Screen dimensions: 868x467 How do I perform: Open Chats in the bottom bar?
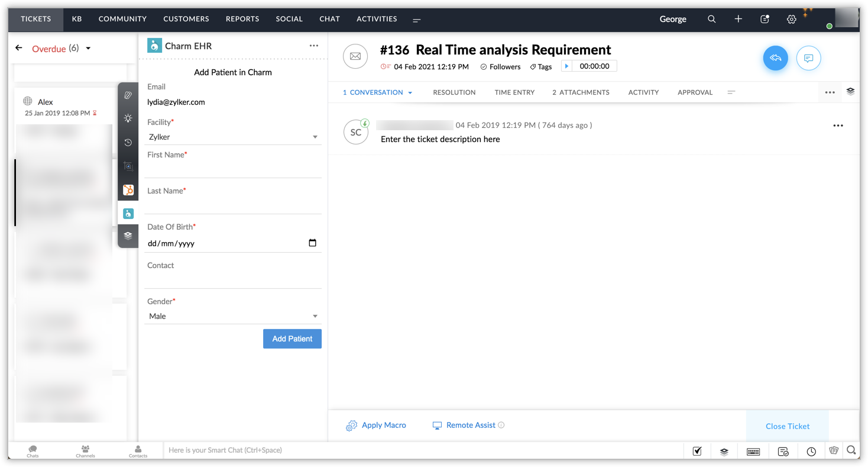tap(33, 451)
